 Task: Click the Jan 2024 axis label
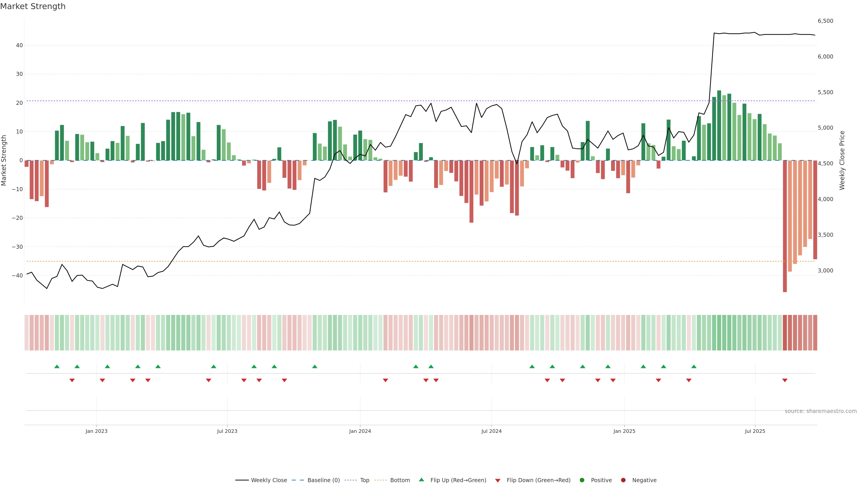click(x=360, y=431)
